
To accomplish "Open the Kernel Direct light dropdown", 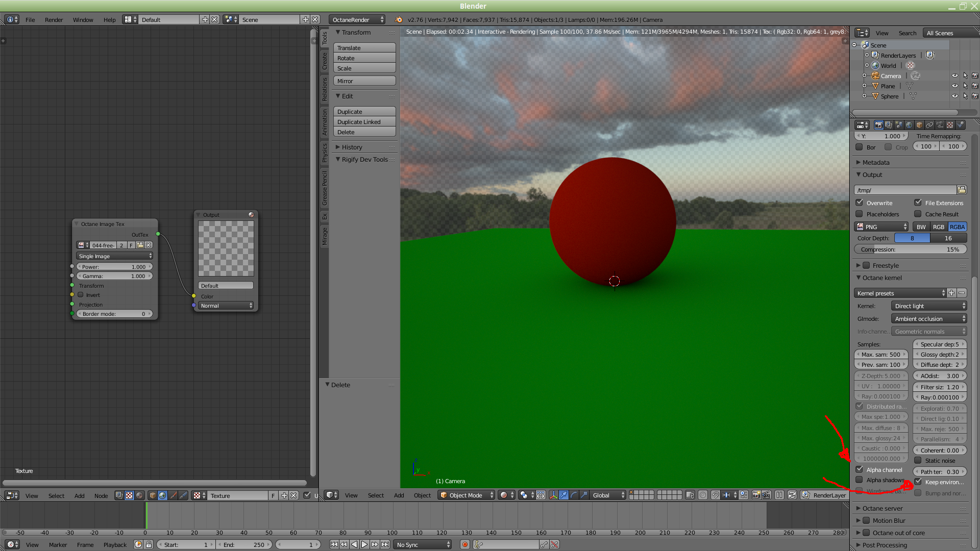I will 929,306.
